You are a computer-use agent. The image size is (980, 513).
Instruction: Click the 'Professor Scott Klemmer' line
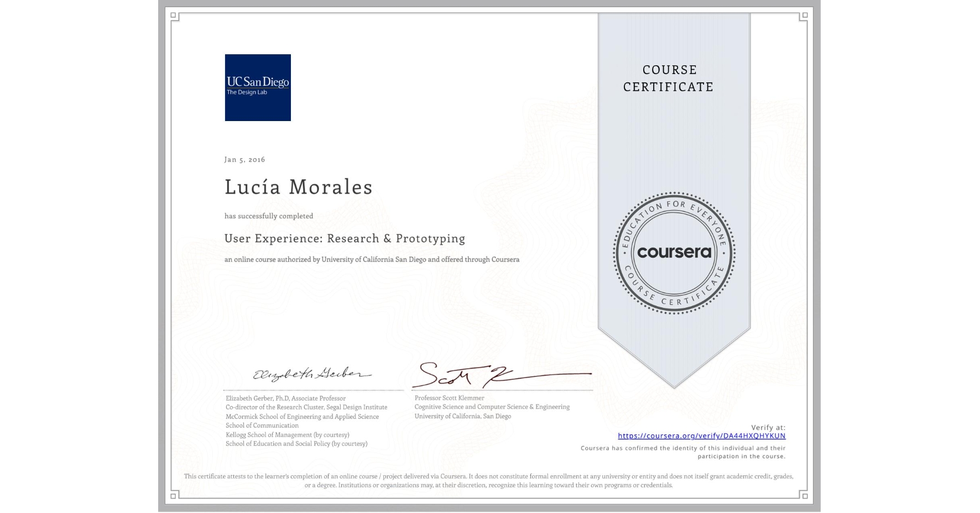tap(449, 398)
